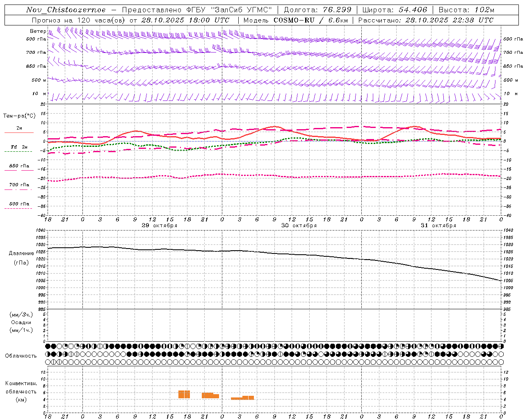Select the text "Долгота: 76.299"
Viewport: 525px width, 420px height.
point(317,10)
